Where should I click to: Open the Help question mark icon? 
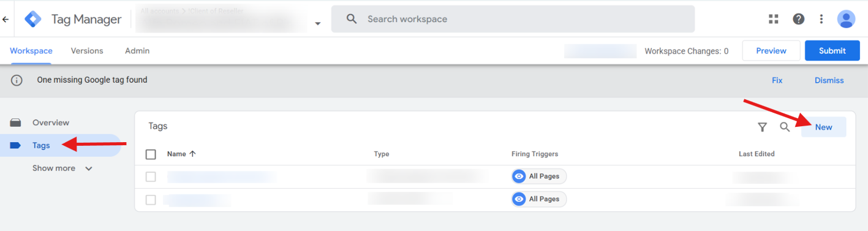click(x=798, y=19)
